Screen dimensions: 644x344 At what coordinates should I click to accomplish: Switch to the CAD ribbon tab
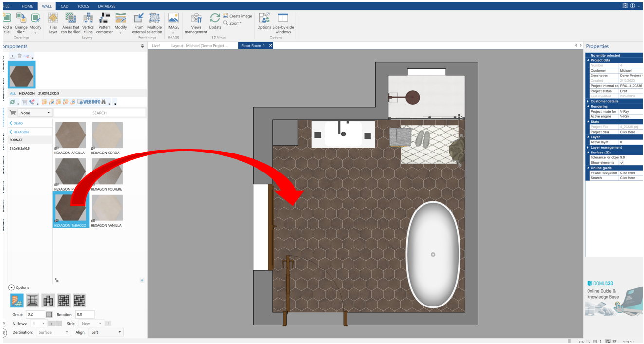point(64,6)
